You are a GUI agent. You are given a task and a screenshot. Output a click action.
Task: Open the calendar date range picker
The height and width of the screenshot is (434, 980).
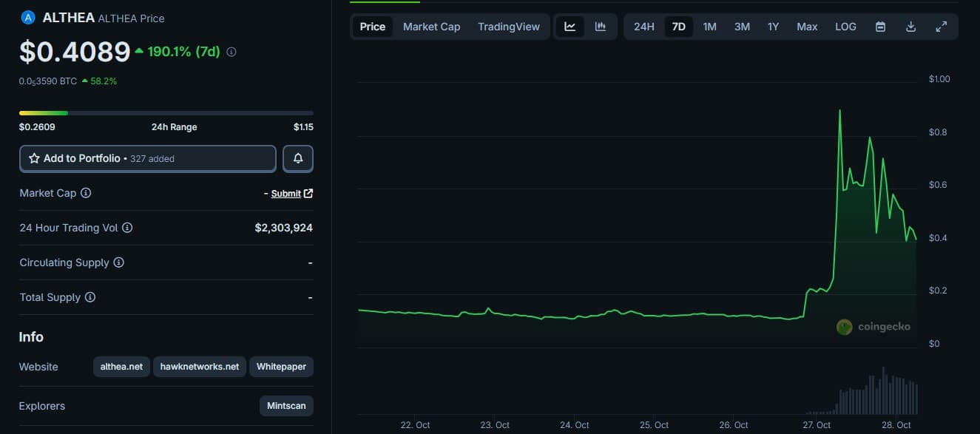880,27
